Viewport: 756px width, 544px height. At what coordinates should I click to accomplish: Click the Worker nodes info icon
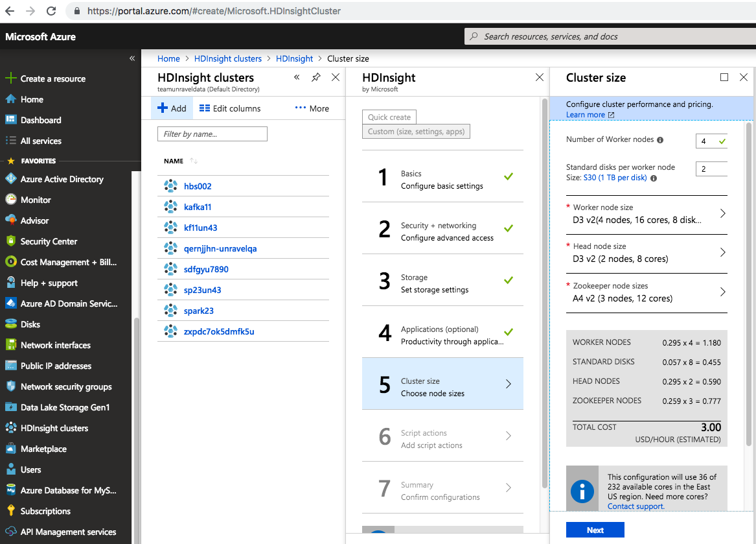660,140
